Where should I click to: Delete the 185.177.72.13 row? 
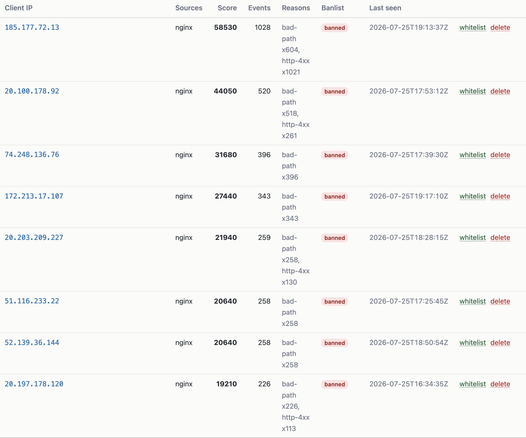click(x=500, y=28)
